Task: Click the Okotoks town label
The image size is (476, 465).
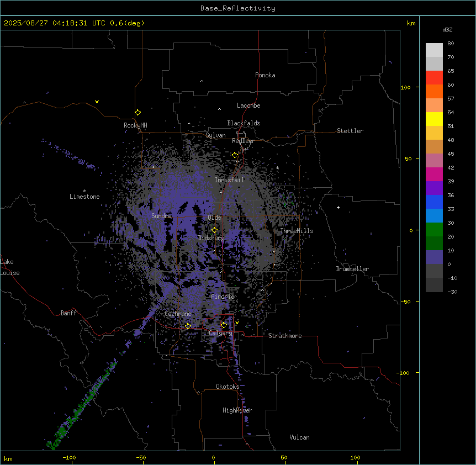Action: [228, 387]
